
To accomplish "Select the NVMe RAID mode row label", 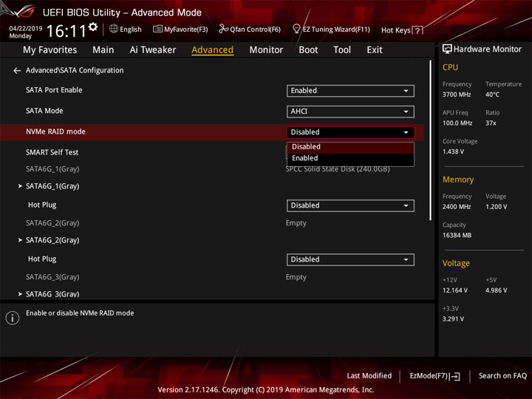I will [55, 132].
